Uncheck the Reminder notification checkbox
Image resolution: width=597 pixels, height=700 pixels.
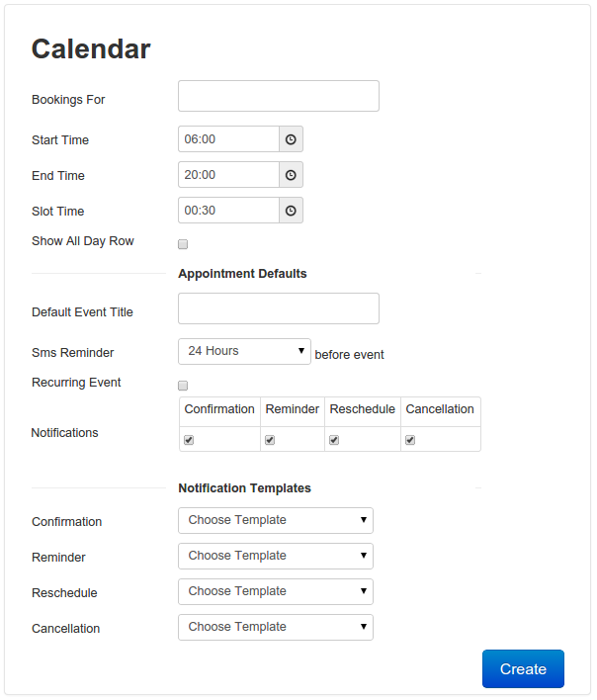(270, 440)
